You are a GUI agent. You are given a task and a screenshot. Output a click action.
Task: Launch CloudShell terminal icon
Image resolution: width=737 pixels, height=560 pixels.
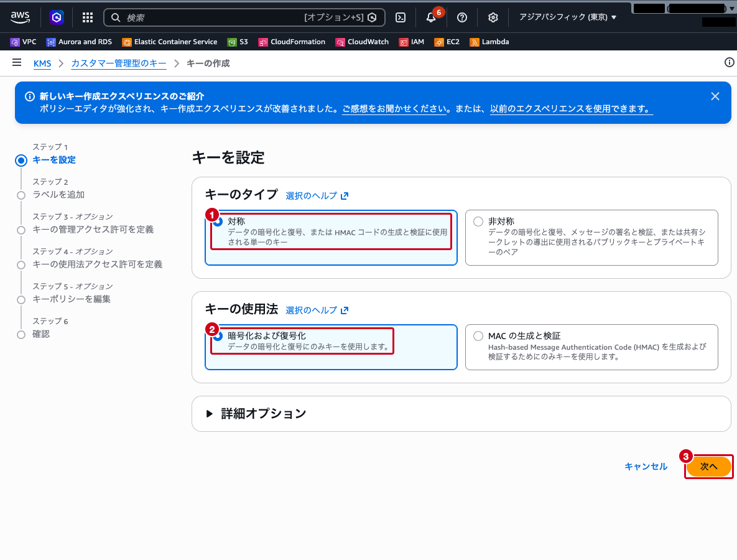[x=401, y=17]
